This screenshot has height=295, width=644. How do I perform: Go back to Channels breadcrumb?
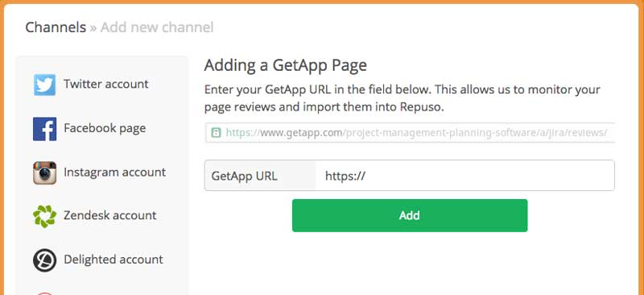point(56,27)
